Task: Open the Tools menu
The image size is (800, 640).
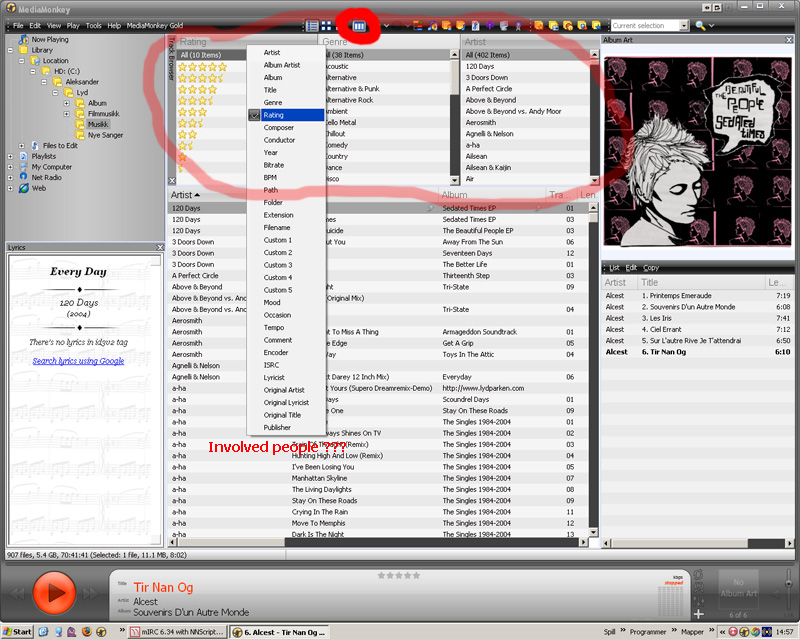Action: tap(93, 26)
